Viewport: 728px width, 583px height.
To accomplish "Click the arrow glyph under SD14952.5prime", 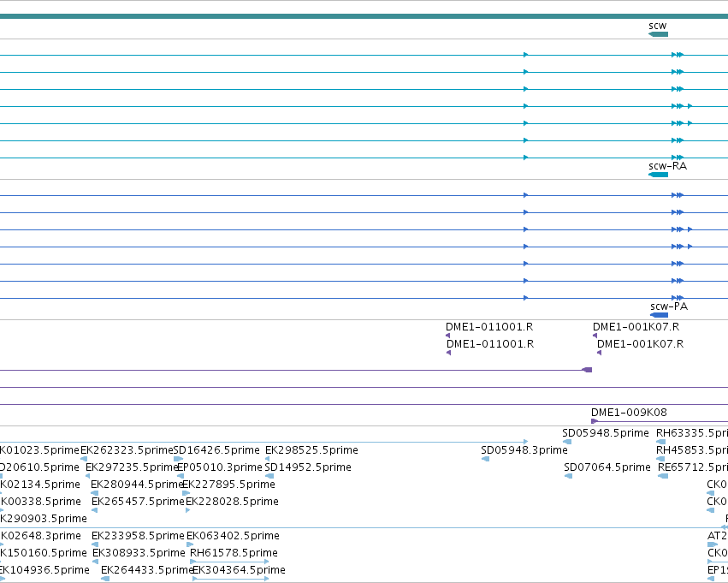I will coord(269,476).
